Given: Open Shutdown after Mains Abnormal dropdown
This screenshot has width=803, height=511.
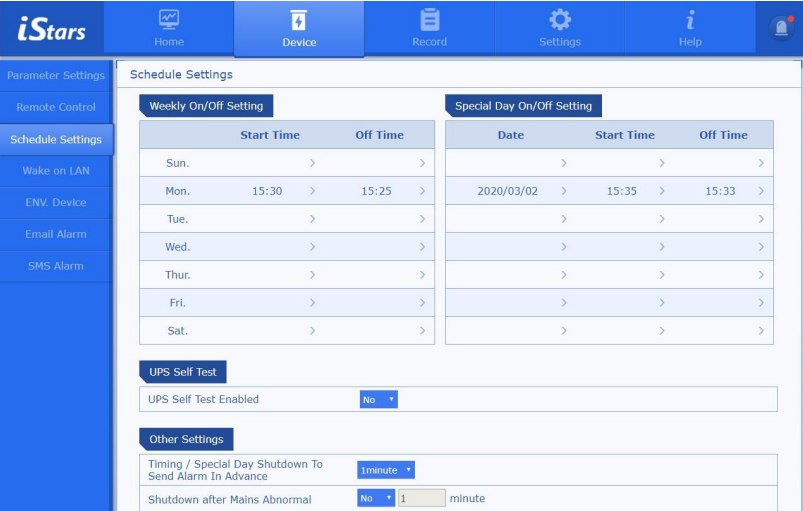Looking at the screenshot, I should point(376,499).
